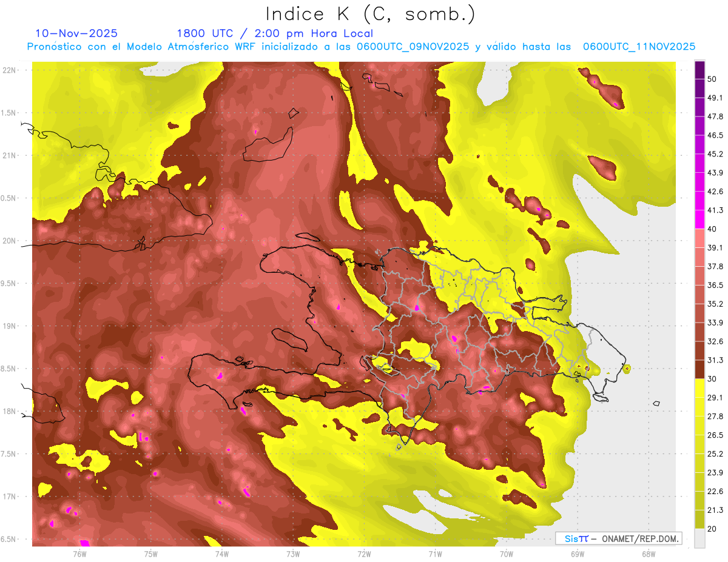Click the '19N' latitude axis label

click(x=9, y=326)
